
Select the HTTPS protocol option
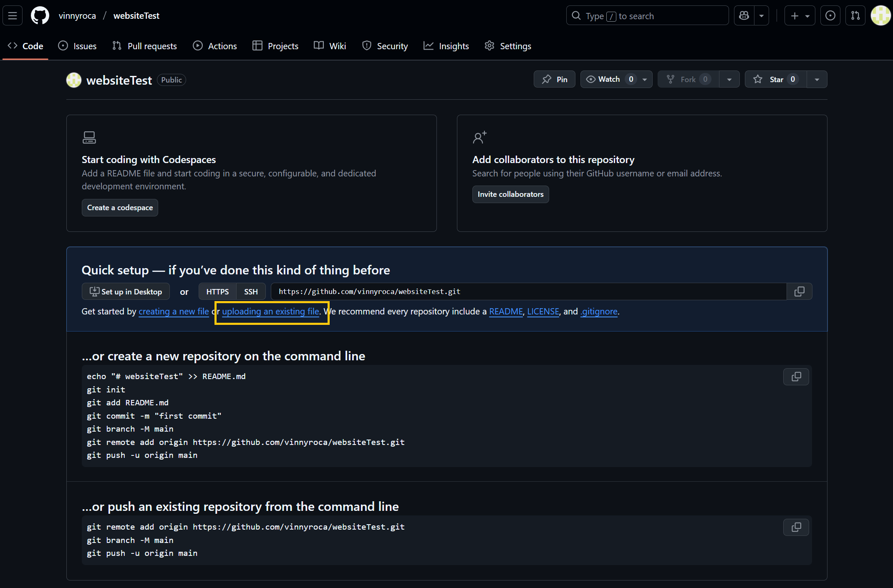[x=217, y=291]
